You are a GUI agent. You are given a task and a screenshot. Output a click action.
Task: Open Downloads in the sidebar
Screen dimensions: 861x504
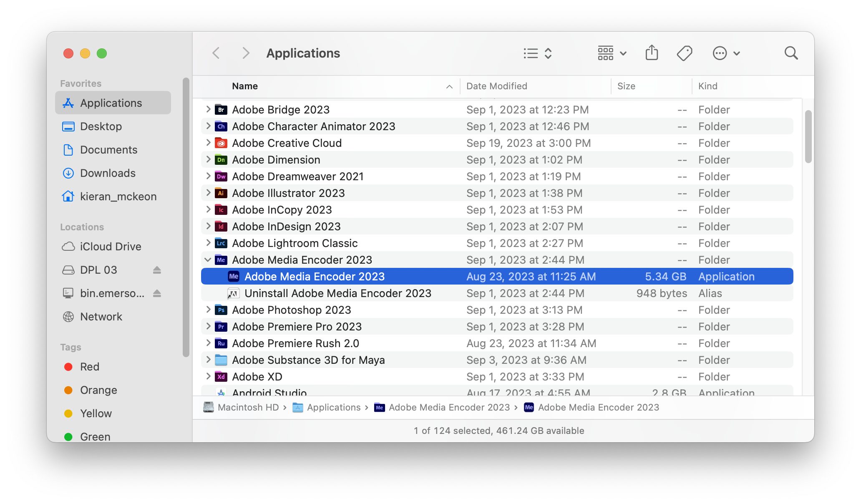[113, 173]
